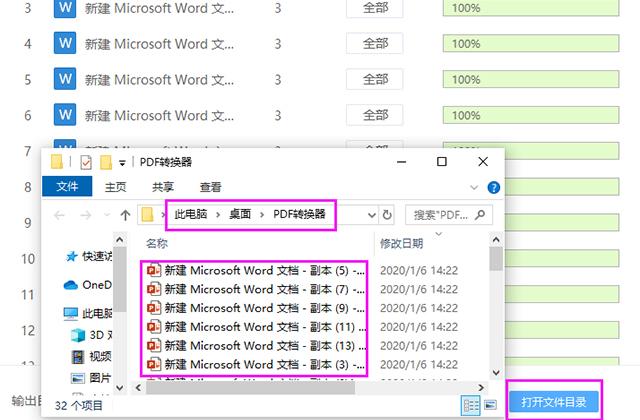The image size is (640, 420).
Task: Expand the ribbon chevron
Action: pos(474,188)
